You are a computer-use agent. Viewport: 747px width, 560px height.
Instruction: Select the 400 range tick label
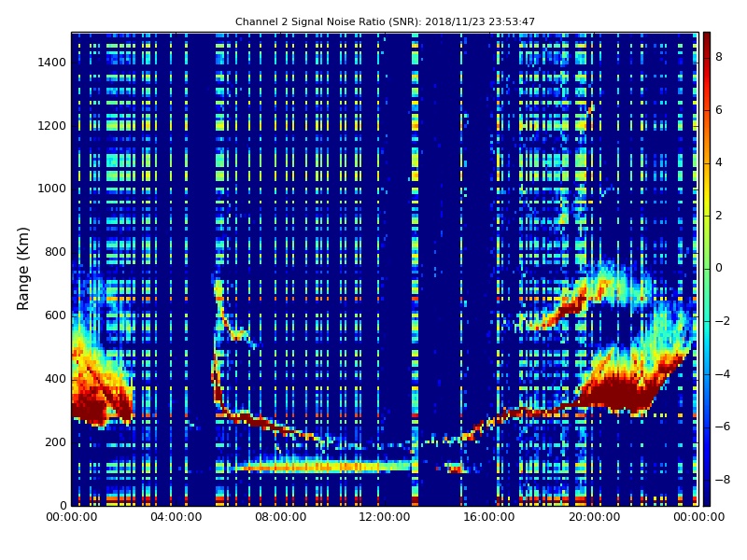click(55, 379)
